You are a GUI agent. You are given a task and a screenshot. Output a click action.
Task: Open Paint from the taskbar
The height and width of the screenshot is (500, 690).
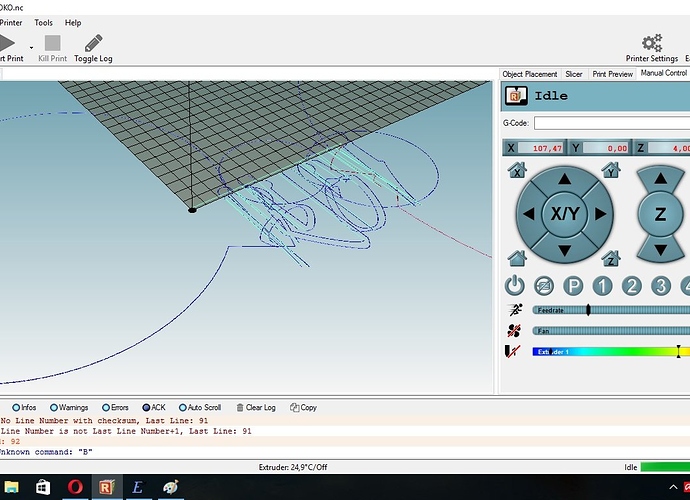(171, 487)
